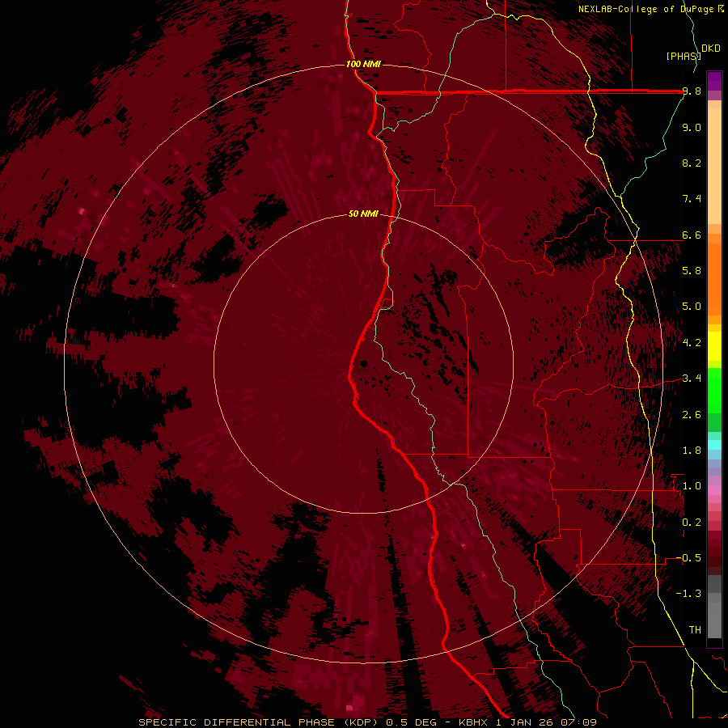Click the 1.0 scale label
This screenshot has width=728, height=728.
tap(692, 486)
